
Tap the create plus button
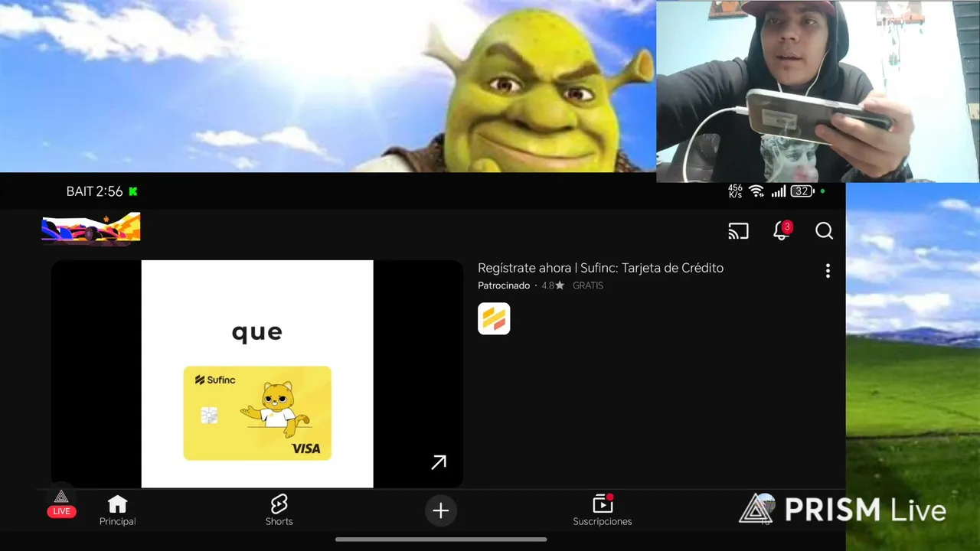pyautogui.click(x=441, y=510)
